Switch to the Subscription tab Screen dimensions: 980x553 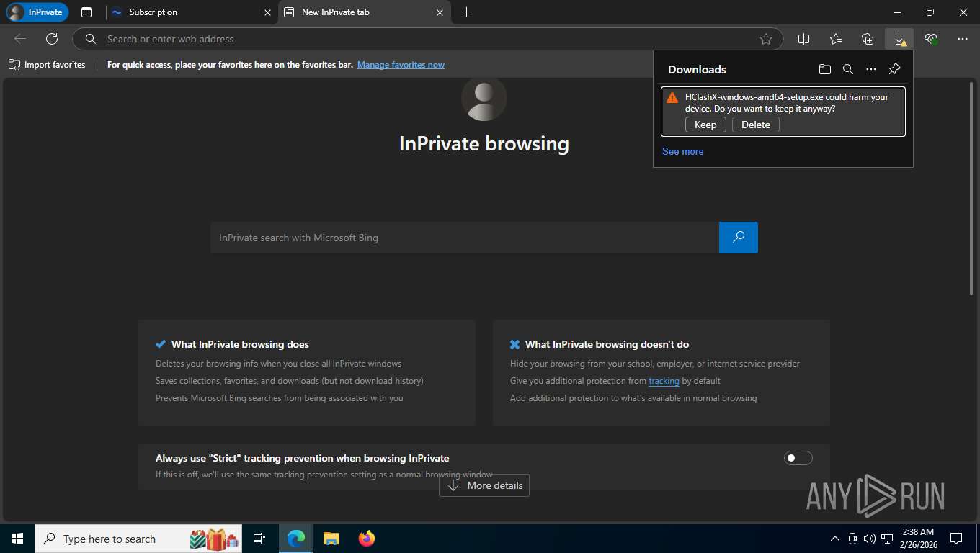(x=192, y=12)
